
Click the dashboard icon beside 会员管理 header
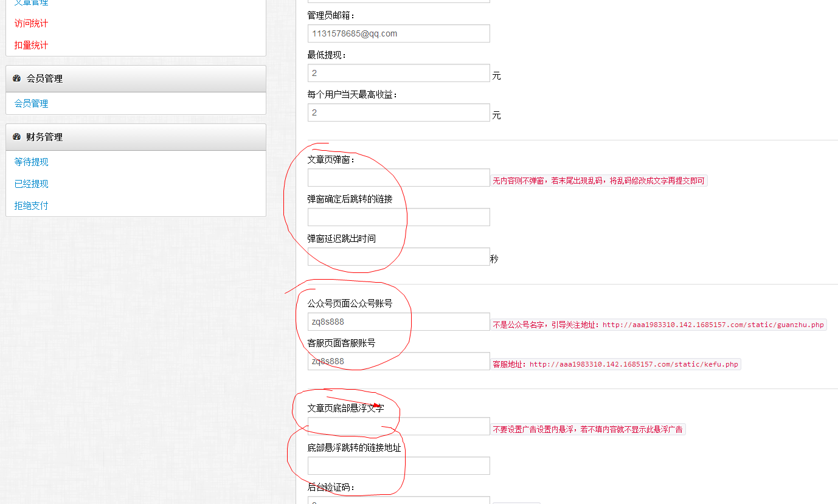click(x=16, y=78)
